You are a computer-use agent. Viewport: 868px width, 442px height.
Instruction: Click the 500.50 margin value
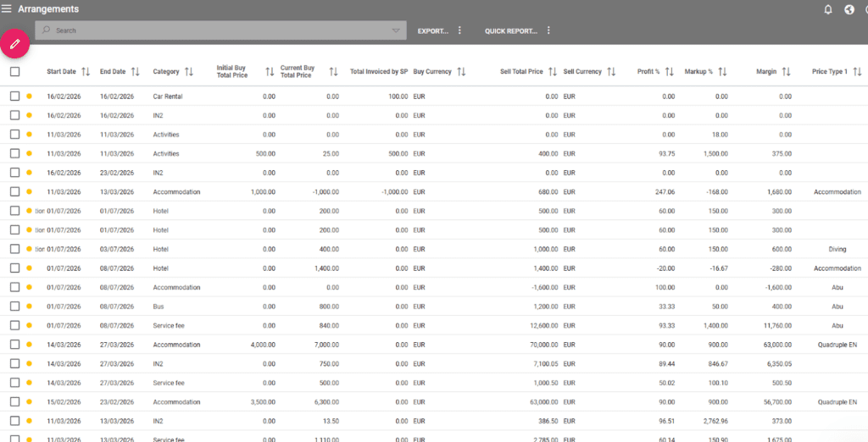[782, 382]
